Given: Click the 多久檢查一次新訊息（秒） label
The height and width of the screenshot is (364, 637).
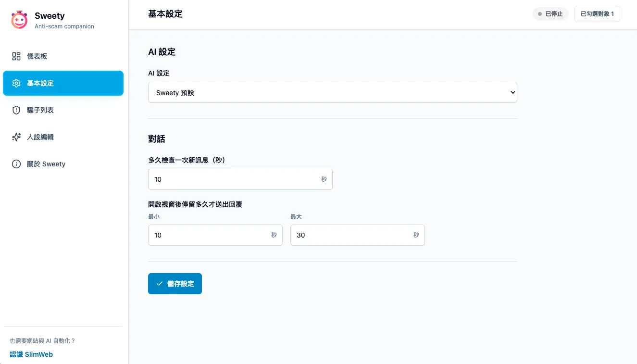Looking at the screenshot, I should 187,160.
